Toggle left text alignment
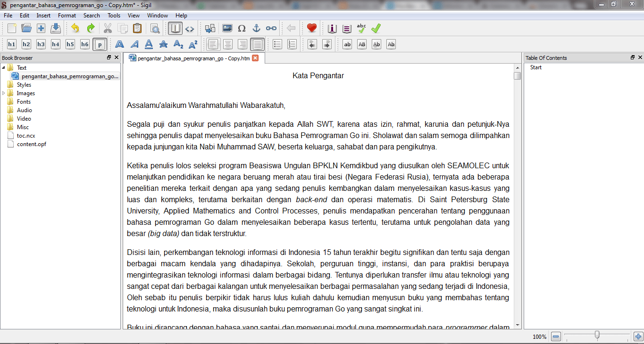The image size is (644, 344). (x=213, y=44)
